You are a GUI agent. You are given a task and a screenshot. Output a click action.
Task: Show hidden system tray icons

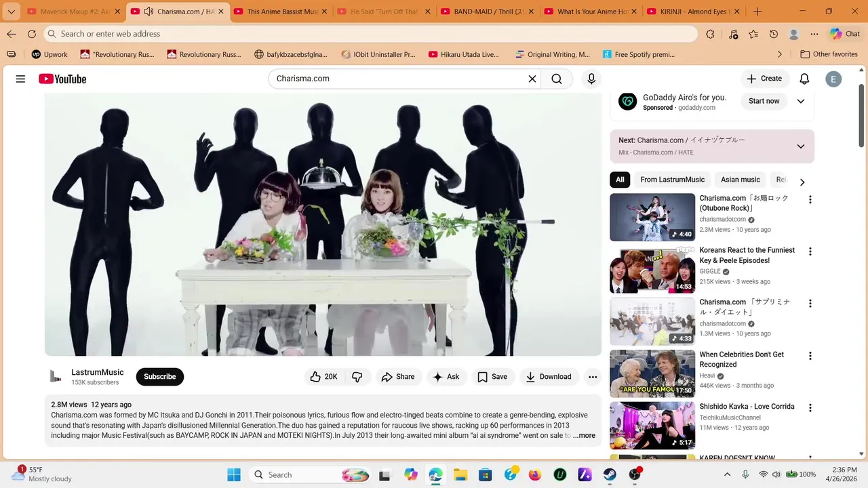727,474
